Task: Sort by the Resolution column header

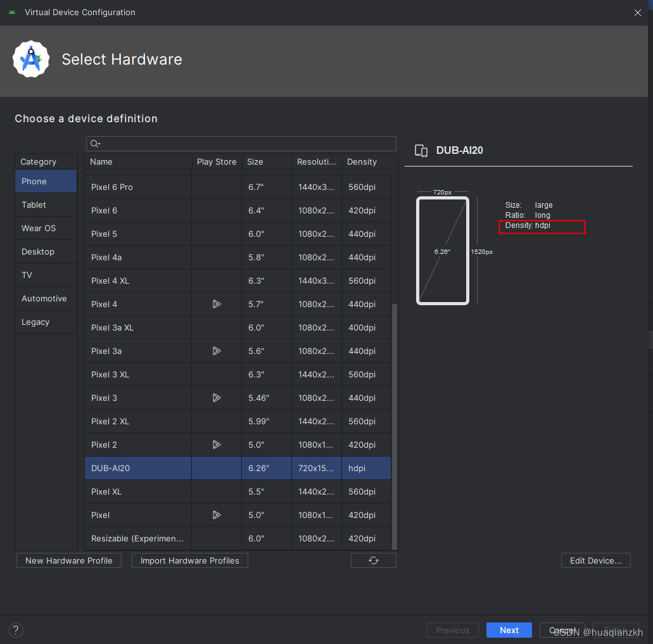Action: (317, 161)
